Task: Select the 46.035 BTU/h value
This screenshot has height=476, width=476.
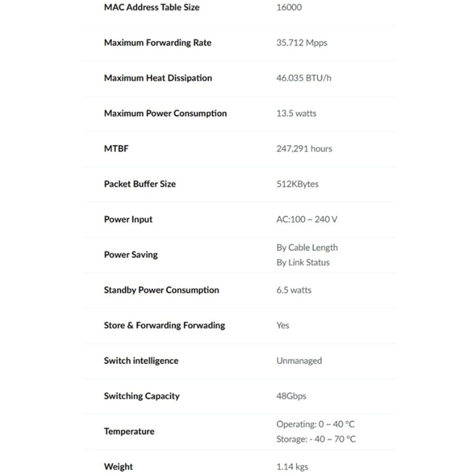Action: pos(304,78)
